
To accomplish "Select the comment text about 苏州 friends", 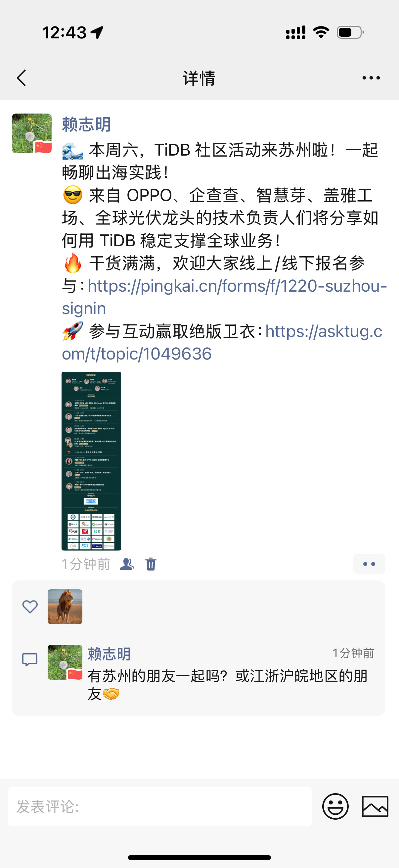I will coord(228,685).
